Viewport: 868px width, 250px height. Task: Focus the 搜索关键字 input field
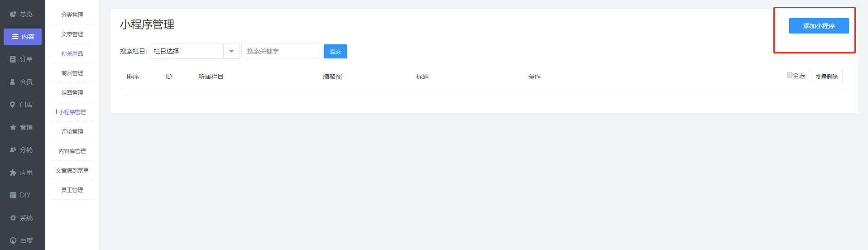pyautogui.click(x=282, y=51)
